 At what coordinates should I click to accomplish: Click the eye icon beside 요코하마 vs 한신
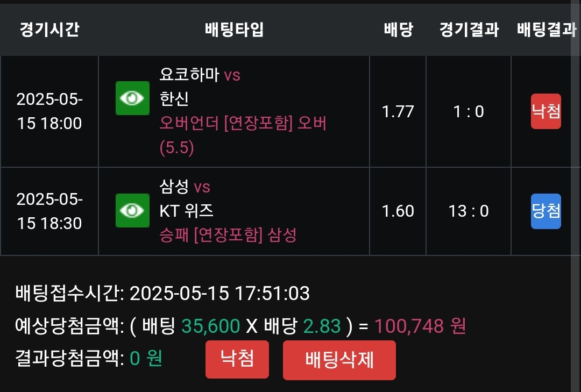tap(132, 98)
